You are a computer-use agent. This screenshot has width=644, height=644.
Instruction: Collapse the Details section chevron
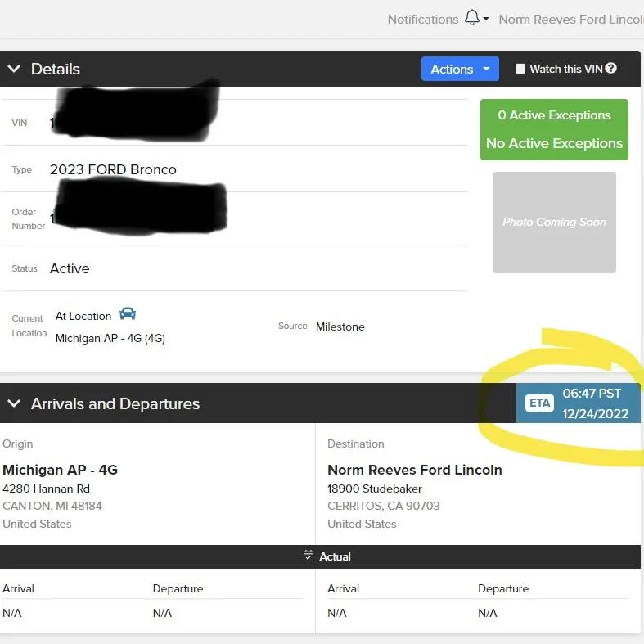pyautogui.click(x=14, y=69)
